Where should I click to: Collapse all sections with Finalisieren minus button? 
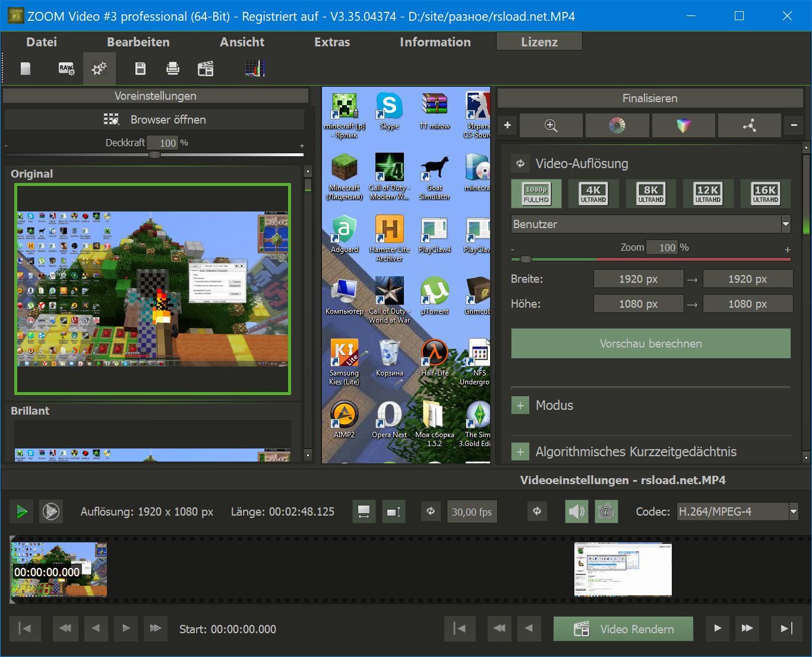[x=794, y=125]
